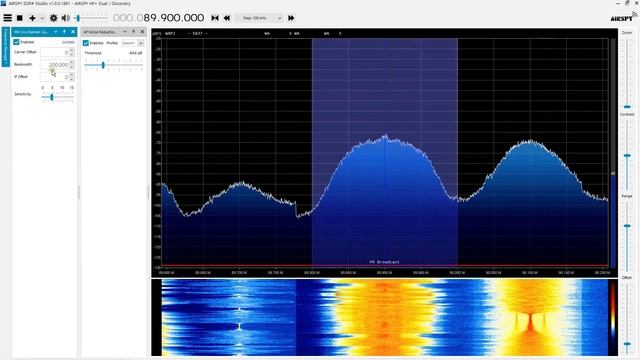Click inside the Carrier Offset field
This screenshot has width=640, height=360.
(x=55, y=52)
